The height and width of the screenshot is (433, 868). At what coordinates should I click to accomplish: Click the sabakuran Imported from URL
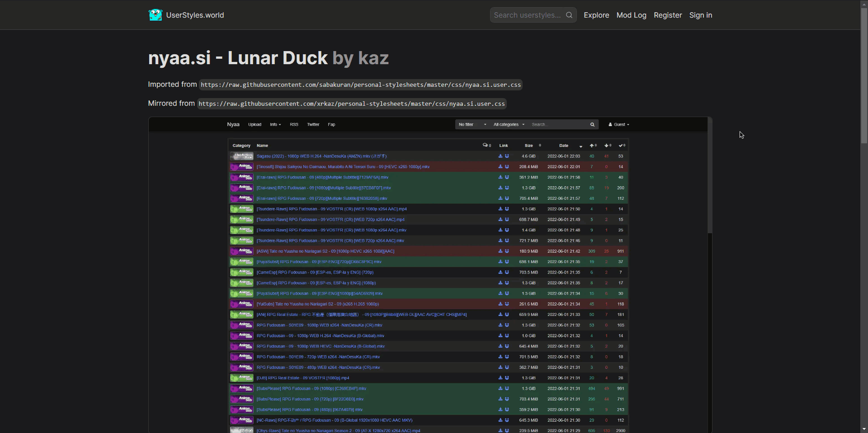click(x=361, y=85)
